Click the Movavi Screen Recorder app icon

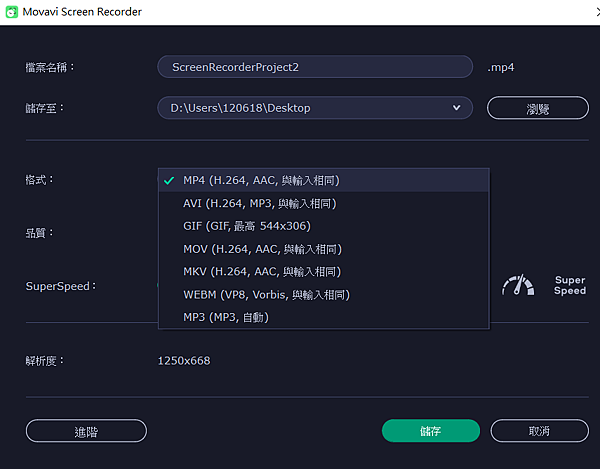click(11, 12)
